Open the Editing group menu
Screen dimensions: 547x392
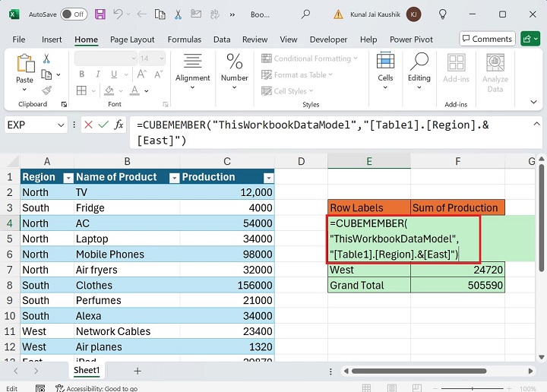coord(419,68)
